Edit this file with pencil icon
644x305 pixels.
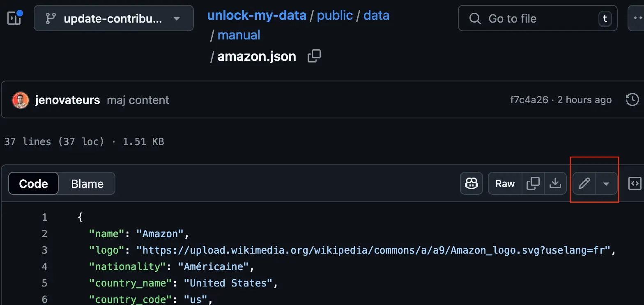click(584, 183)
